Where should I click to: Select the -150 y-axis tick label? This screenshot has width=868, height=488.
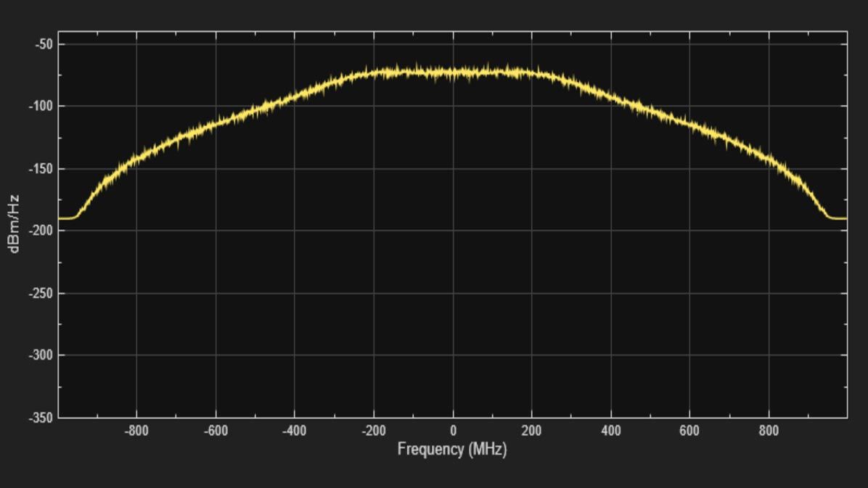coord(40,169)
